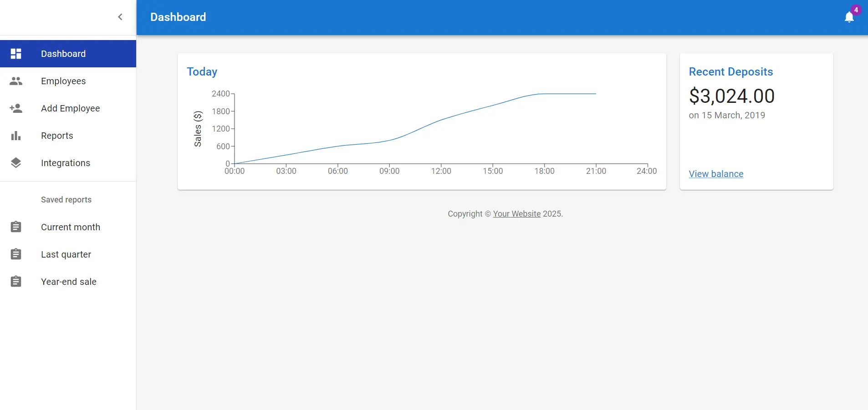
Task: Open notifications via the bell icon
Action: click(849, 17)
